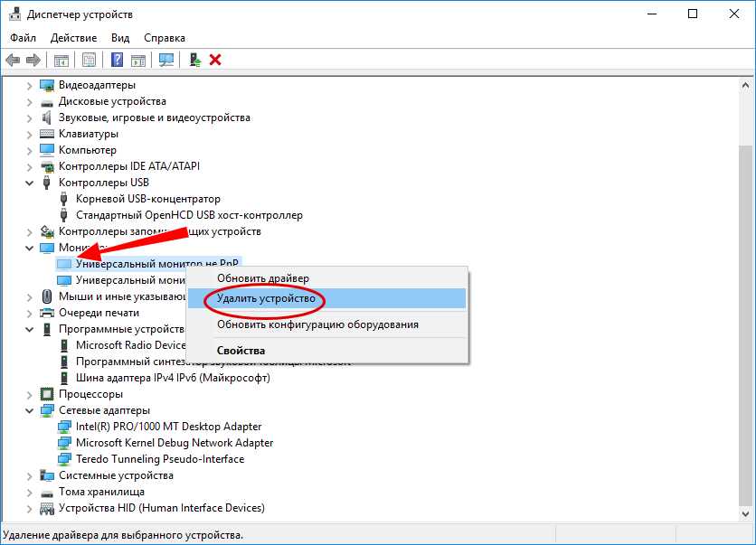Screen dimensions: 756x545
Task: Select the Процессоры chip icon
Action: pos(47,394)
